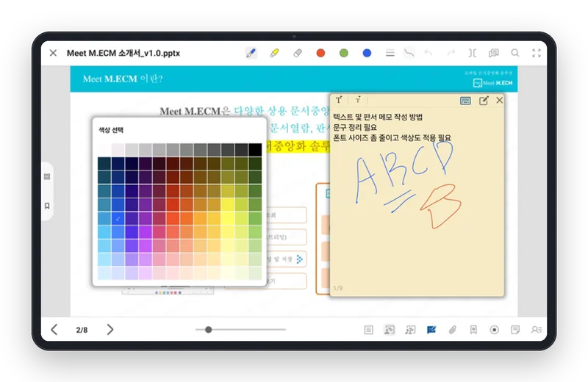Click the page slider handle

tap(209, 330)
